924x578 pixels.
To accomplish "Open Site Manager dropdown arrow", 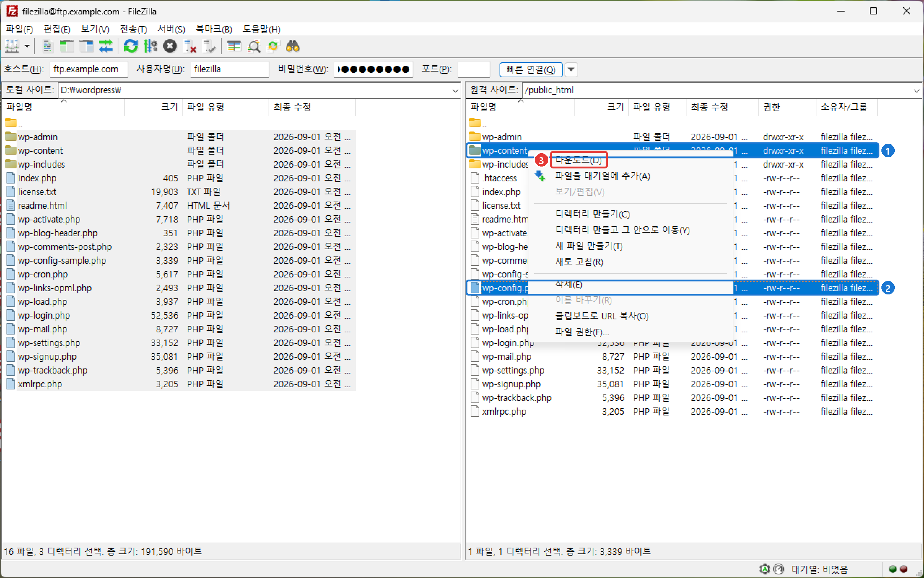I will point(27,46).
